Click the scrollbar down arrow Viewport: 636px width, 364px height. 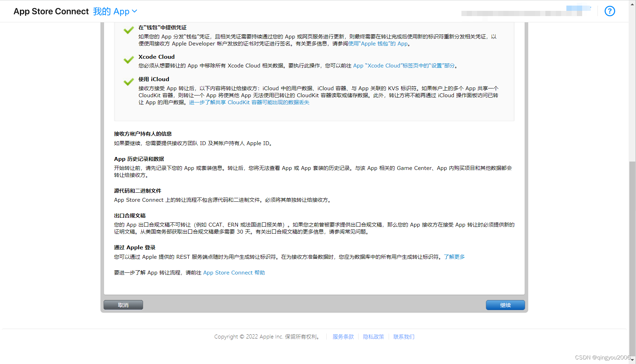point(632,360)
